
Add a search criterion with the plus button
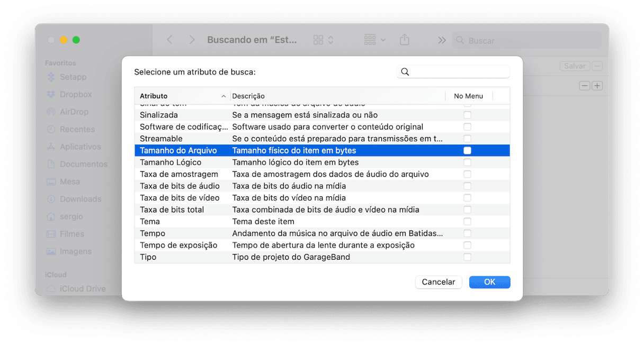597,86
